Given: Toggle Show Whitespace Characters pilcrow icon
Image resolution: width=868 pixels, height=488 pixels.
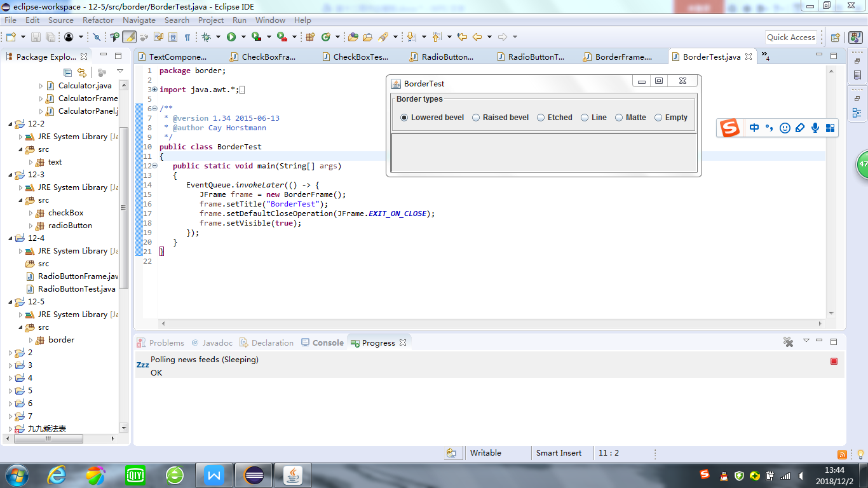Looking at the screenshot, I should point(187,37).
